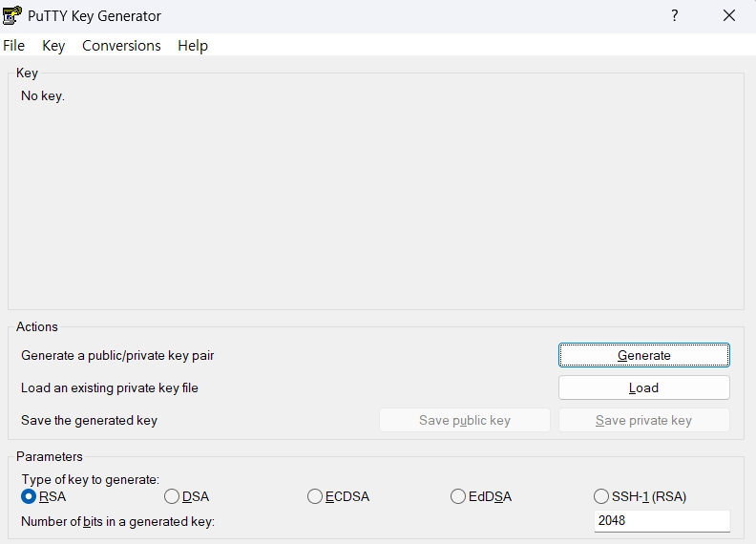Screen dimensions: 756x544
Task: Click the PuTTY Key Generator title bar icon
Action: tap(12, 15)
